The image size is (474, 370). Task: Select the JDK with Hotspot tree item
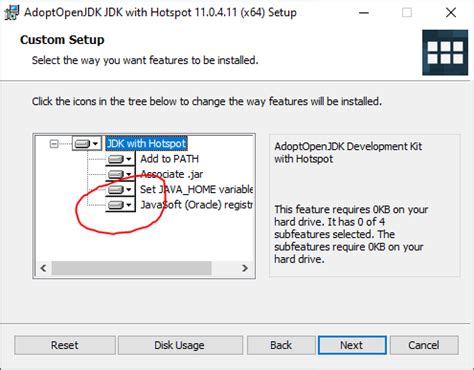coord(146,144)
